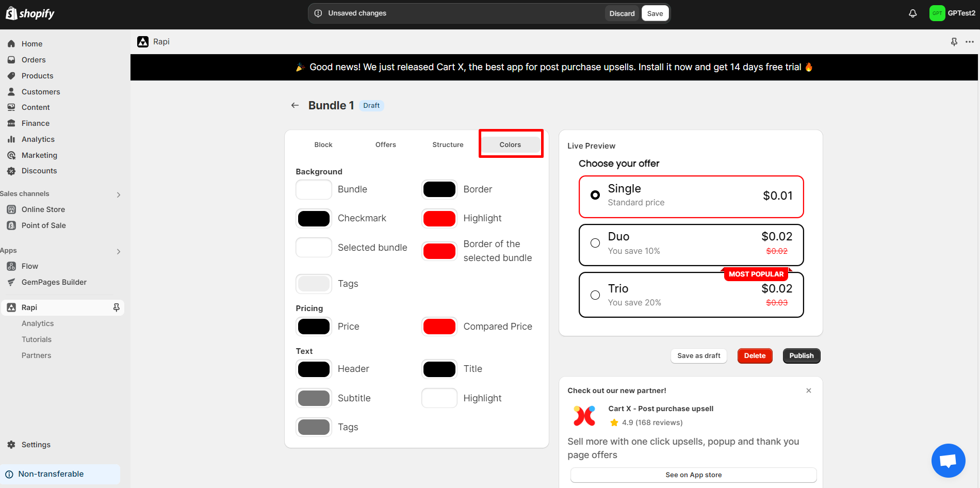Viewport: 980px width, 488px height.
Task: Open the Analytics section in the sidebar
Action: pos(37,139)
